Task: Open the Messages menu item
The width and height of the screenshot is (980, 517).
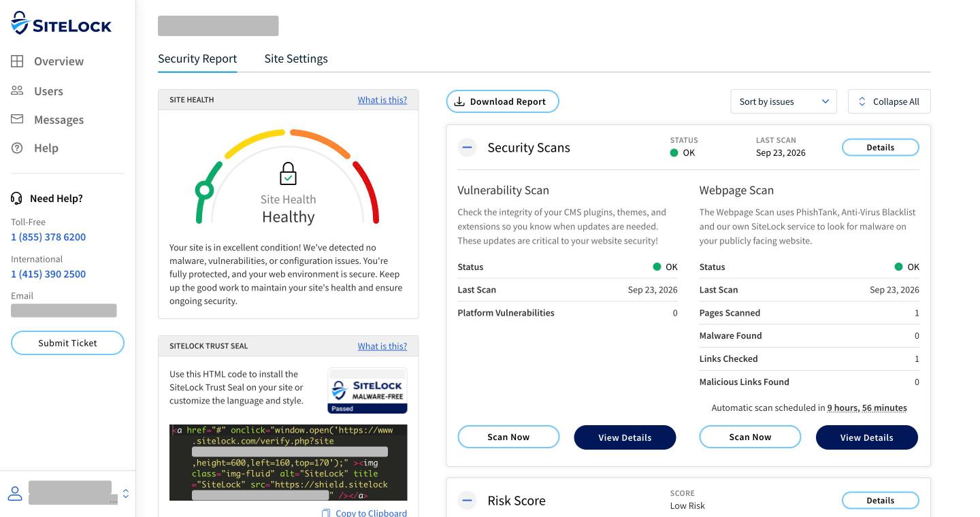Action: tap(59, 120)
